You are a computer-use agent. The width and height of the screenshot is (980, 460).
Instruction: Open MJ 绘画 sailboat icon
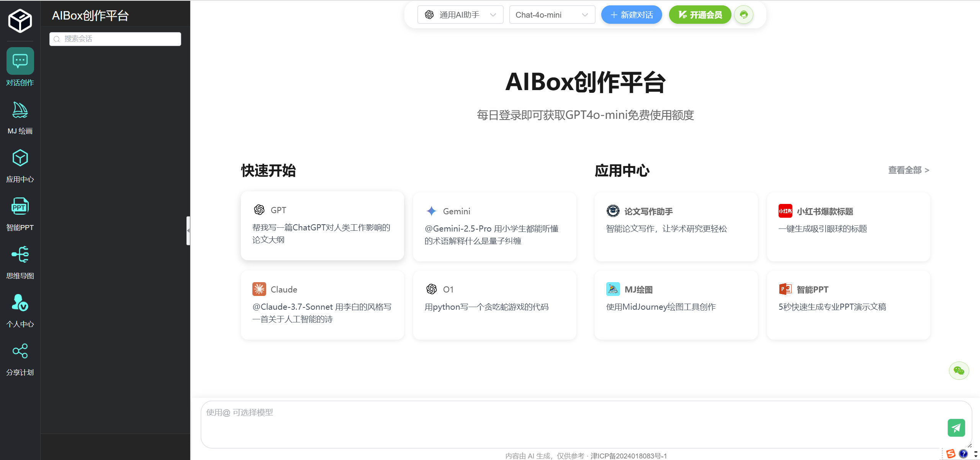[20, 110]
